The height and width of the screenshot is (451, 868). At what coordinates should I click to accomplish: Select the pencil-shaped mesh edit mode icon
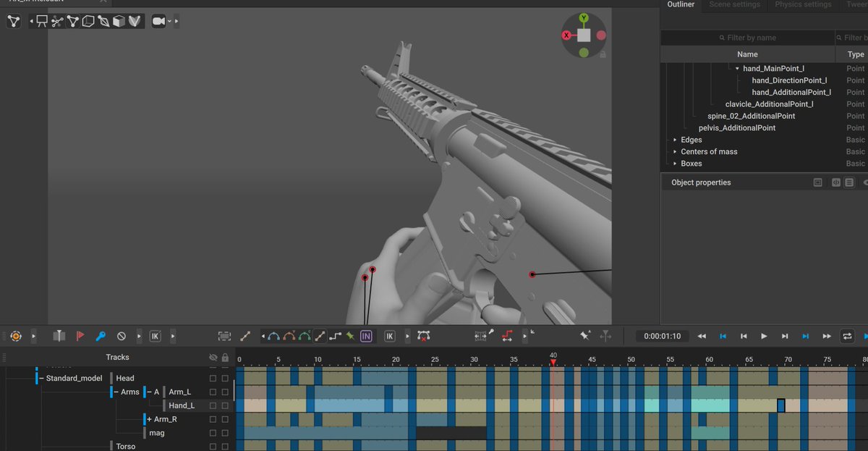(103, 21)
